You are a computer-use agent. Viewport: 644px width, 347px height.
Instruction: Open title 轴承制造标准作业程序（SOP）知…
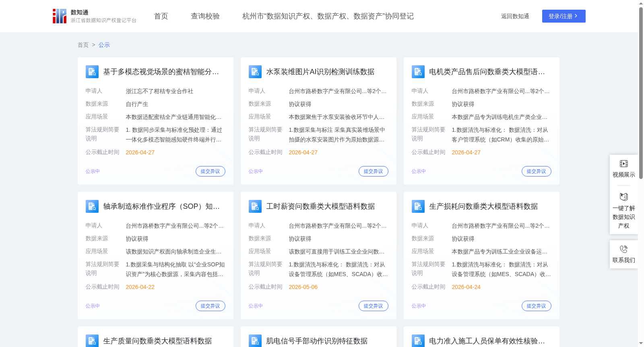tap(161, 206)
